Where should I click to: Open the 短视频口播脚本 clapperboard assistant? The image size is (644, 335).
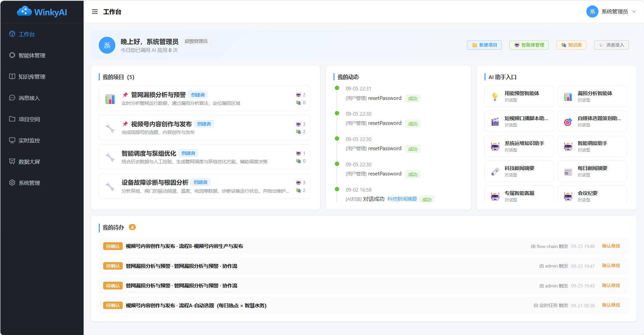pos(519,121)
